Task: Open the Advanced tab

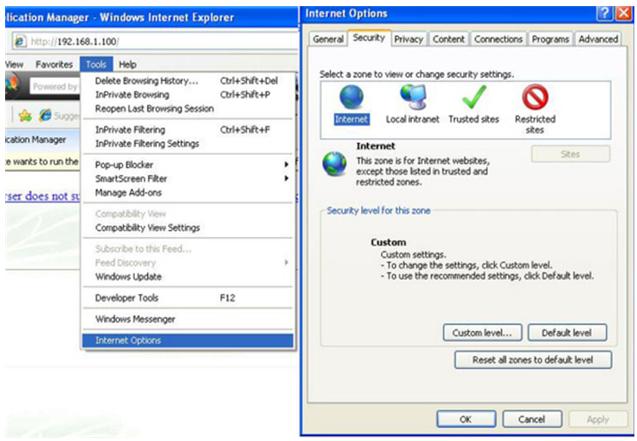Action: (598, 39)
